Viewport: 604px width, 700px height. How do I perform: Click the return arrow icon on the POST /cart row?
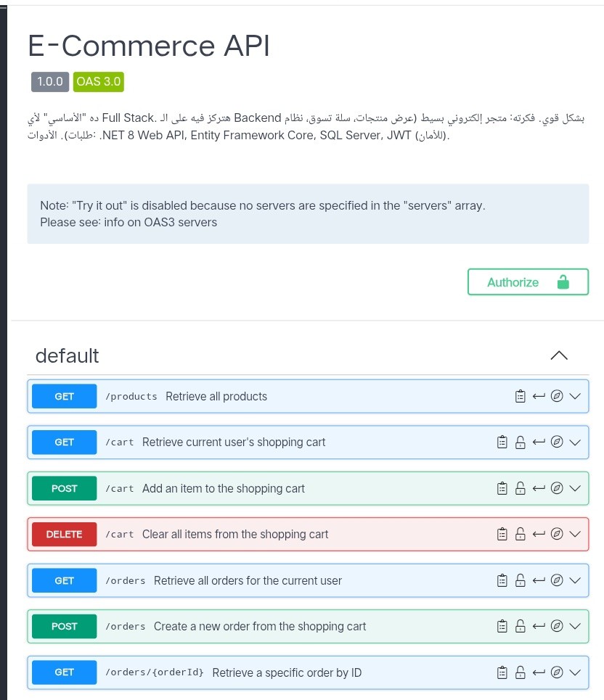tap(539, 488)
